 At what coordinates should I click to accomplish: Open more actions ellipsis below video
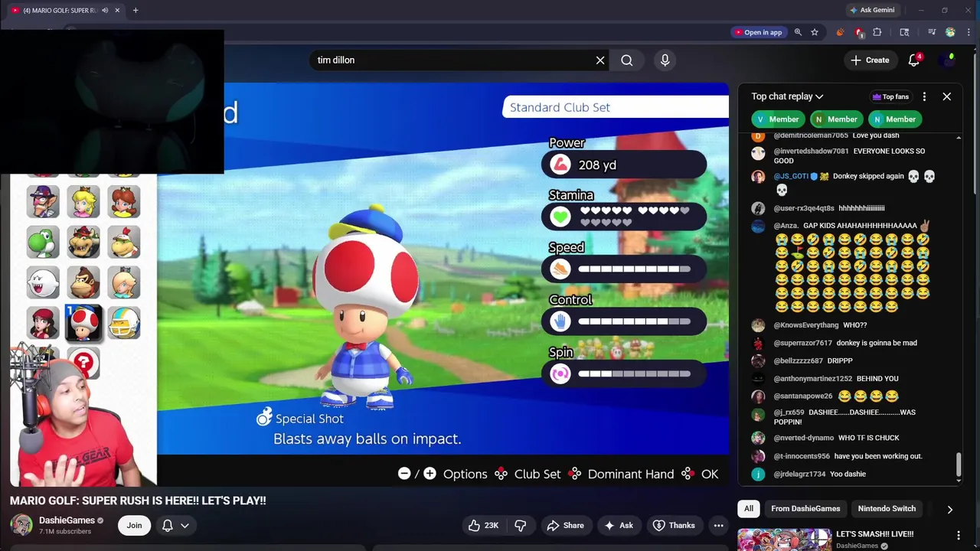(718, 525)
